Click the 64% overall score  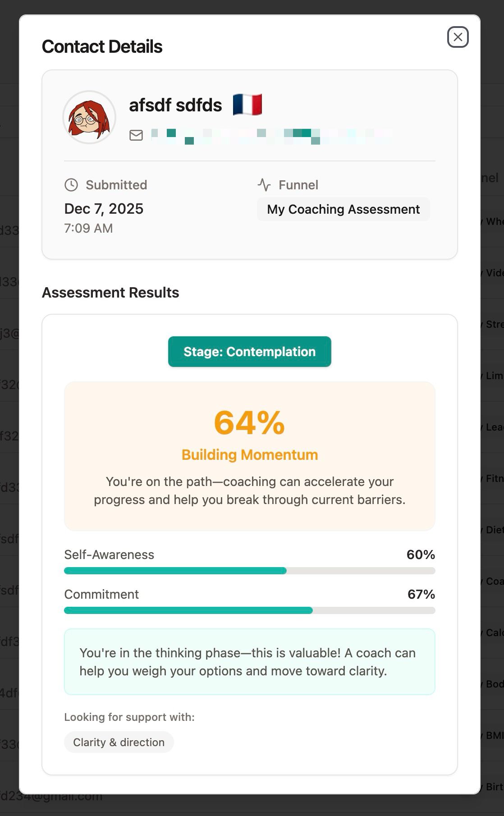250,423
